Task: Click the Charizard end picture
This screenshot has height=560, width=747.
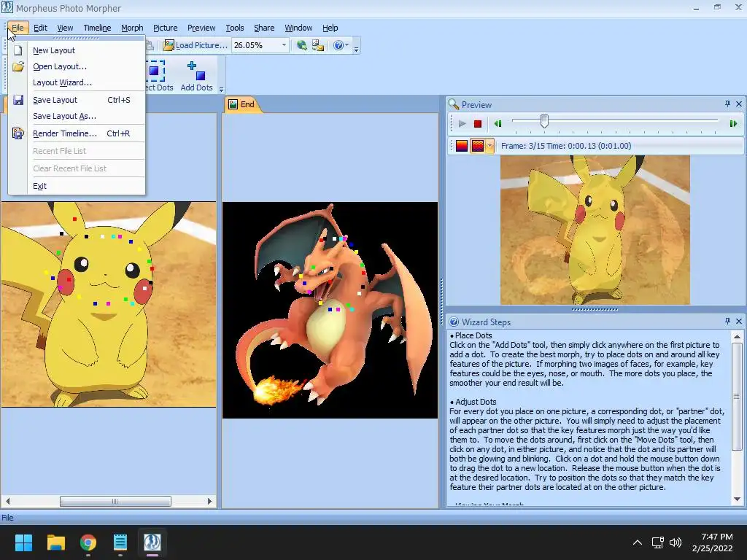Action: tap(330, 310)
